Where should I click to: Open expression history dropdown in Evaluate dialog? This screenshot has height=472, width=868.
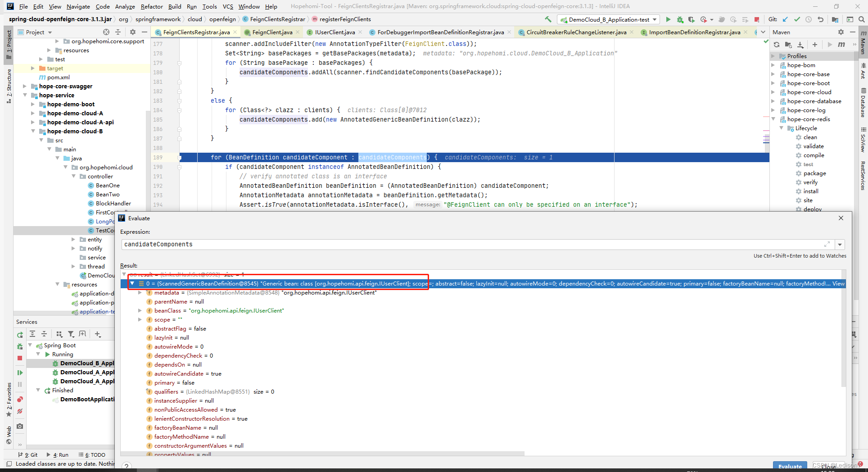tap(840, 245)
